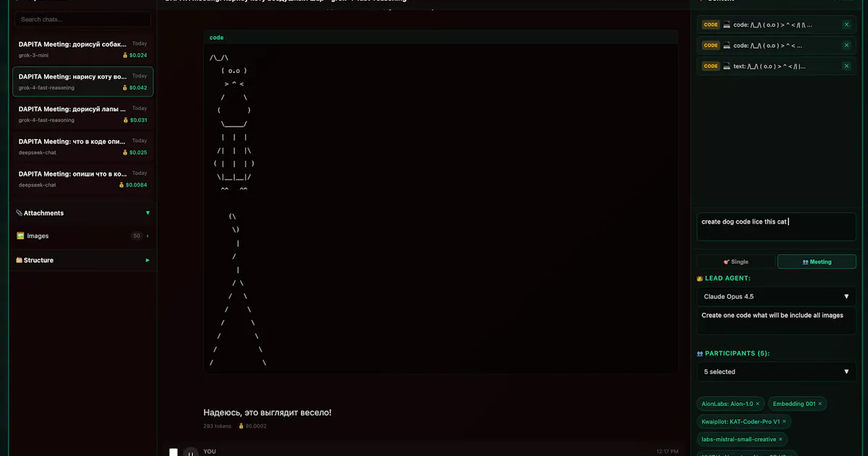Collapse the Attachments section arrow
The image size is (868, 456).
tap(148, 213)
